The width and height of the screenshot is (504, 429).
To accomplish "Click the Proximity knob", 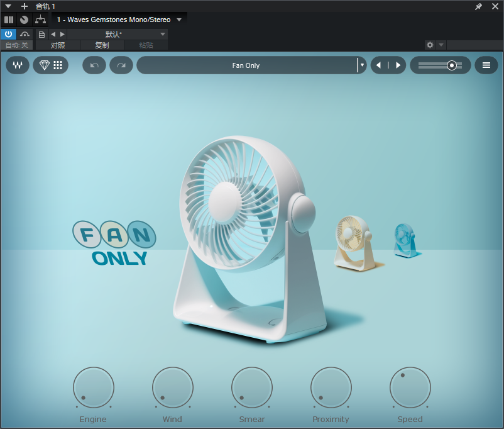I will [331, 387].
